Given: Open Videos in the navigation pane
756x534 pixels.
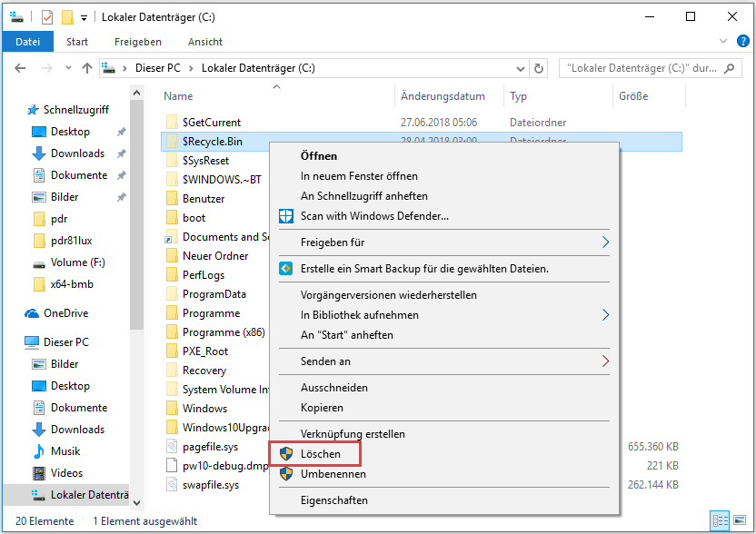Looking at the screenshot, I should pos(66,473).
